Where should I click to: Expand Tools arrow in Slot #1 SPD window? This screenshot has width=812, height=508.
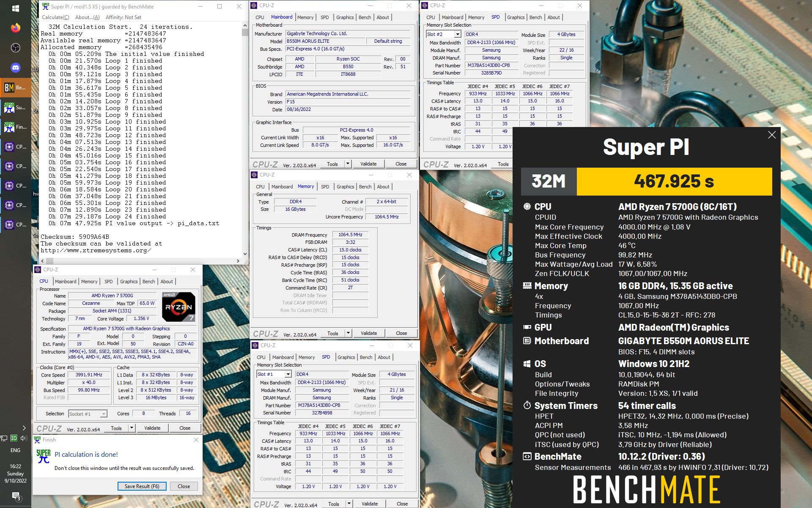349,504
